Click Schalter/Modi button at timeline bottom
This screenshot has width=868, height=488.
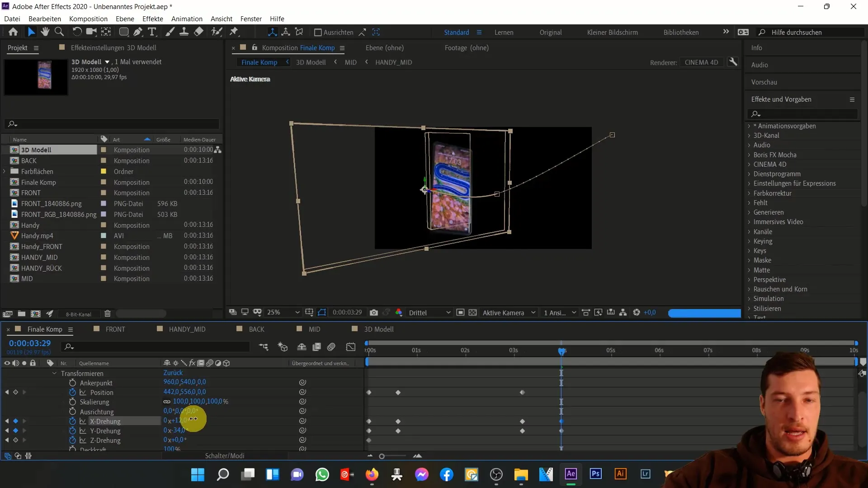pyautogui.click(x=224, y=455)
